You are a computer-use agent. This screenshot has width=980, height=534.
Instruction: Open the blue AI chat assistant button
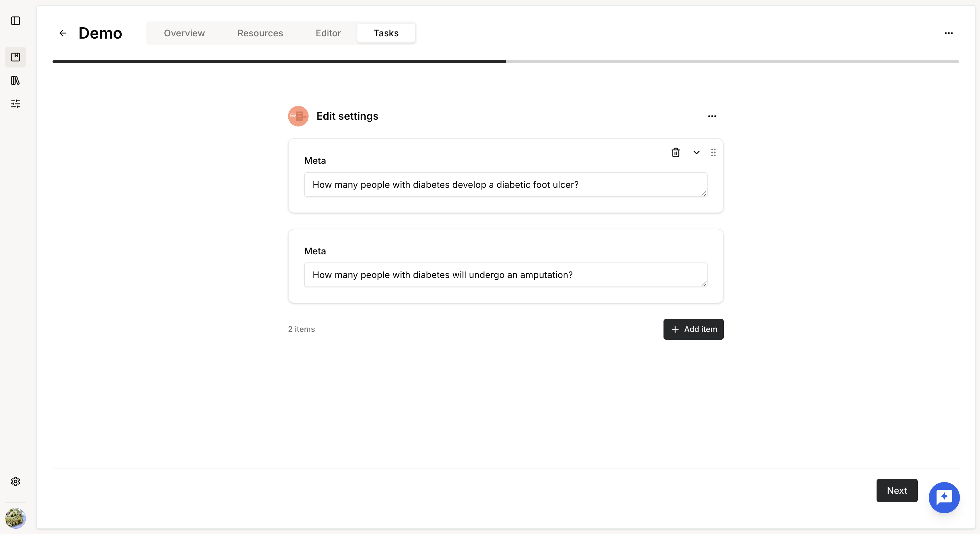[x=944, y=497]
